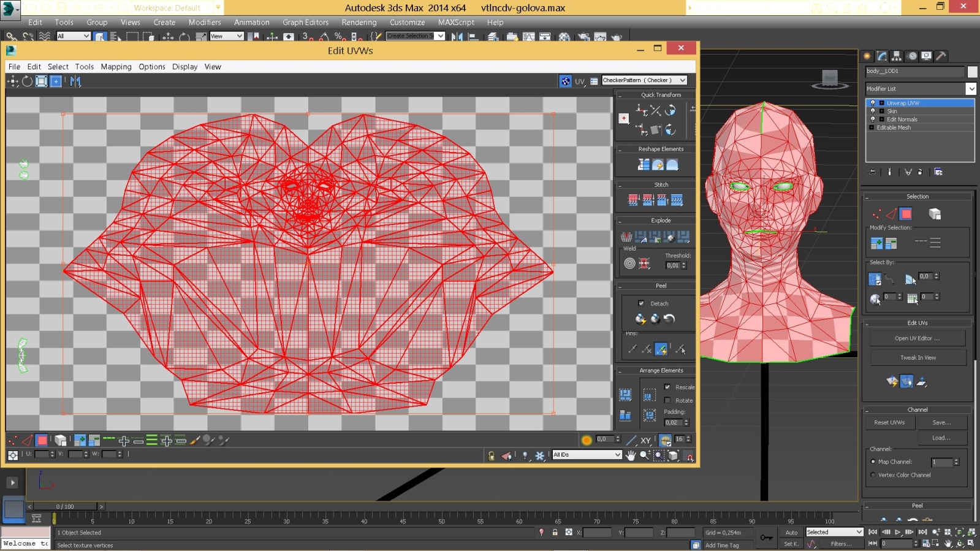Open the Mapping menu in Edit UVWs

point(116,67)
